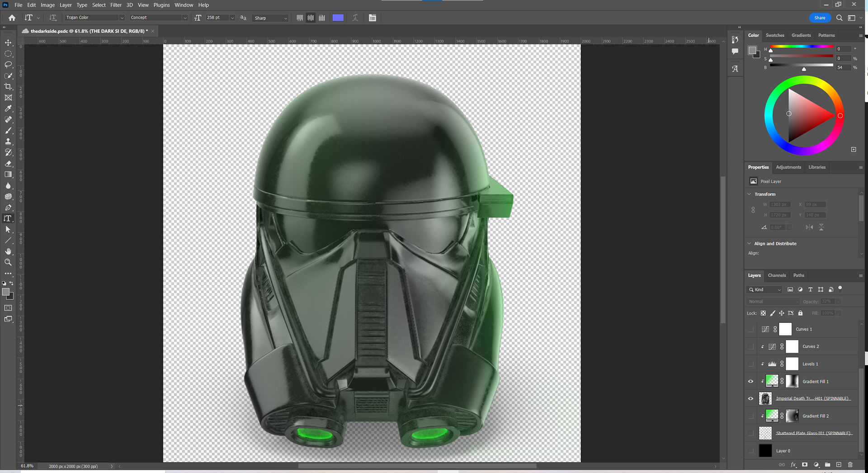868x473 pixels.
Task: Open the Sharp anti-aliasing dropdown
Action: [270, 18]
